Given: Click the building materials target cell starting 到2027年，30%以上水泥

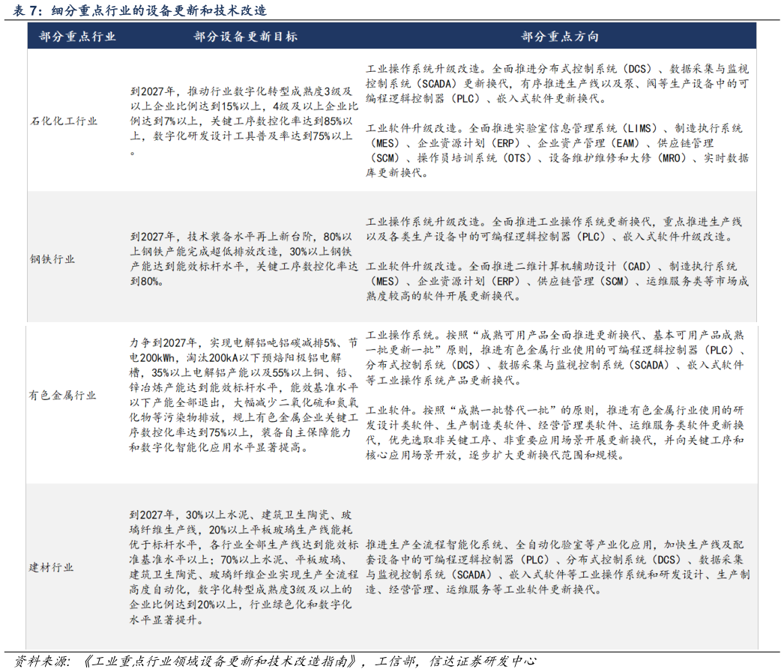Looking at the screenshot, I should (244, 567).
